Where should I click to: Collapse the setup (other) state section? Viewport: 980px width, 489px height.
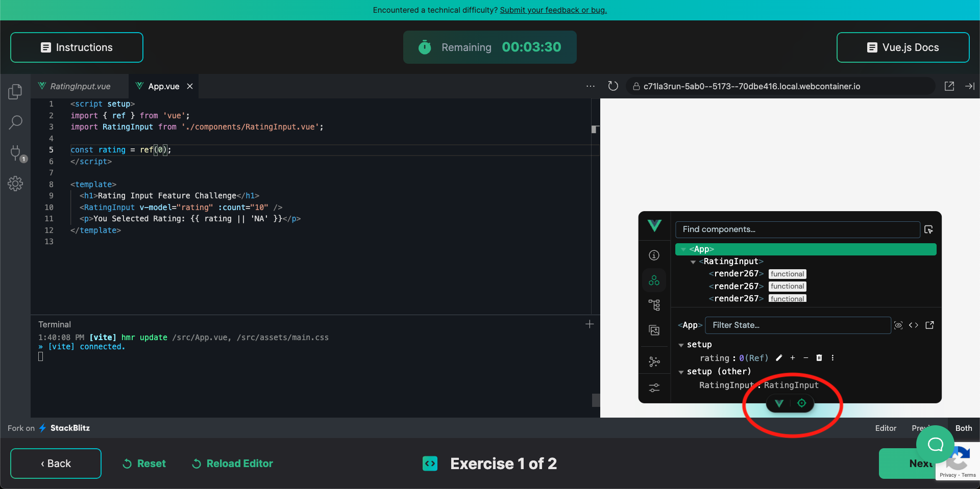[681, 372]
